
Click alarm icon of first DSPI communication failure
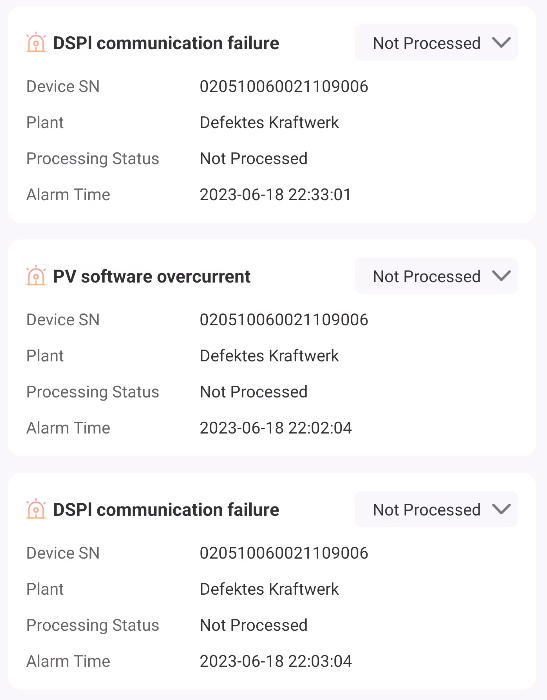(x=36, y=43)
